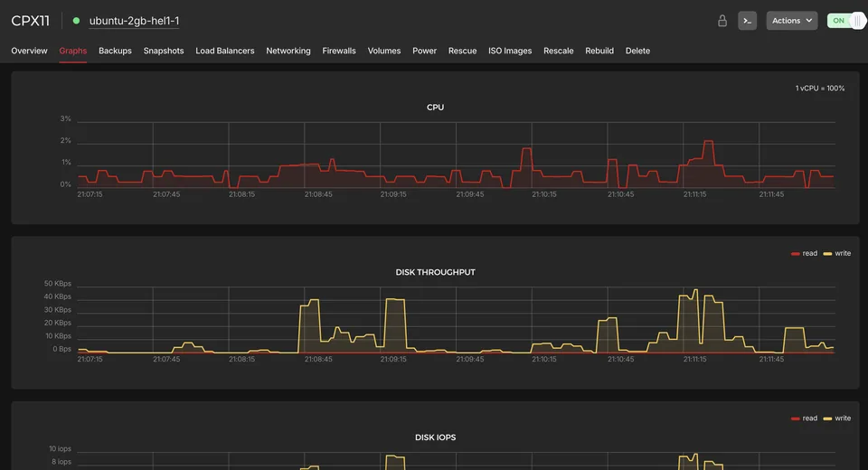
Task: Switch to the Rescue tab
Action: 462,51
